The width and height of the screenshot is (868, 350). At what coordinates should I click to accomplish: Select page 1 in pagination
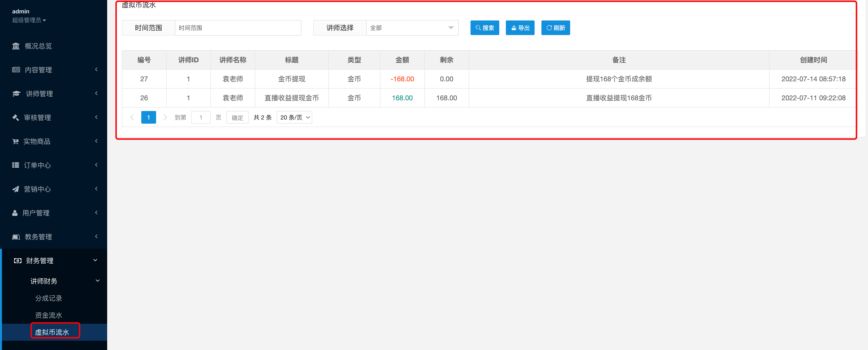click(x=149, y=117)
